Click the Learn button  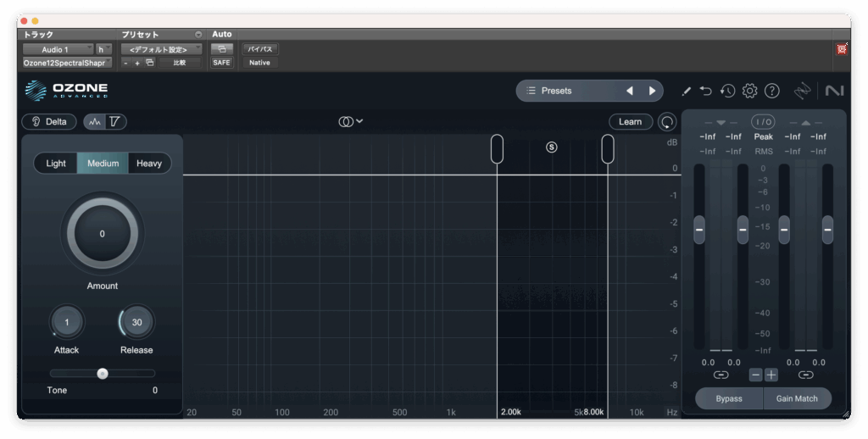pos(630,122)
